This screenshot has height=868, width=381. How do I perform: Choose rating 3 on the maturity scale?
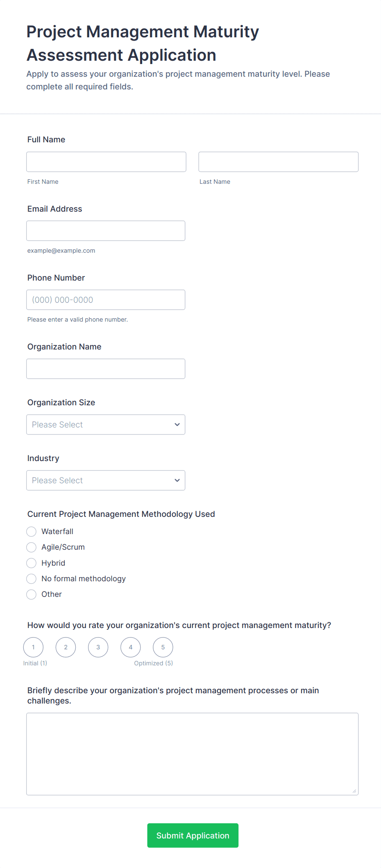pyautogui.click(x=98, y=647)
